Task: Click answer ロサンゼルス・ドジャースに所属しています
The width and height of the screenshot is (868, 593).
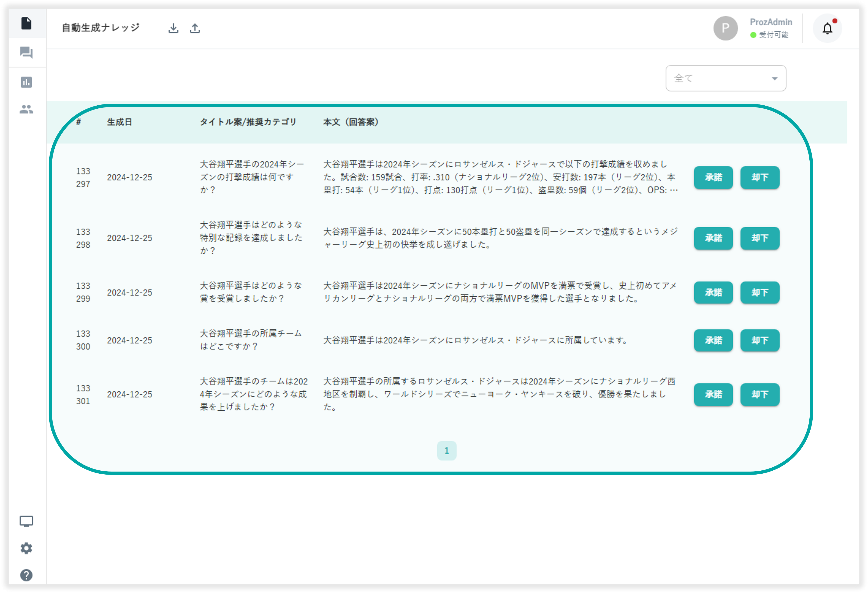Action: click(x=476, y=340)
